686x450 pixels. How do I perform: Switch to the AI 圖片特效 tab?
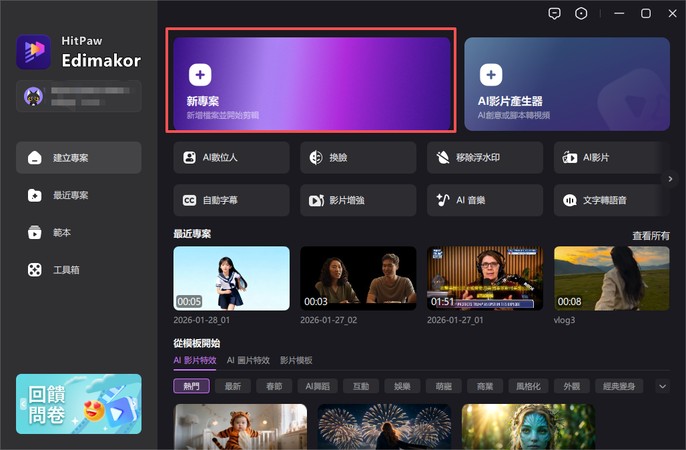coord(248,360)
